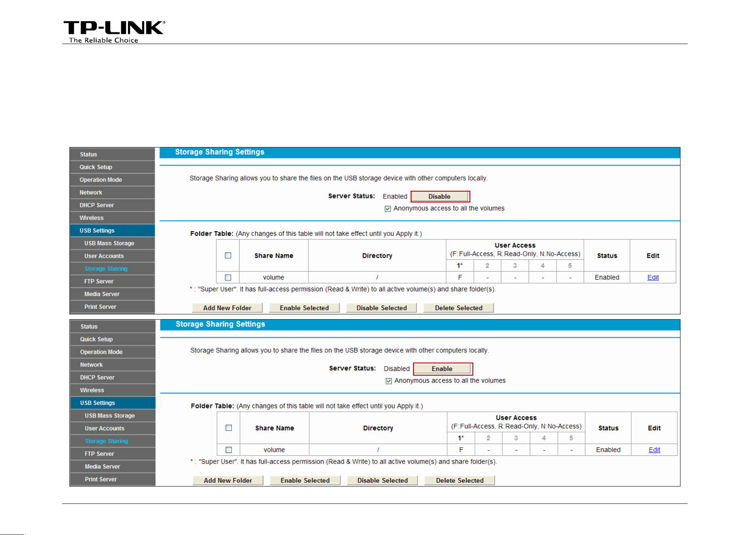
Task: Open the Edit link in top folder table
Action: tap(653, 277)
